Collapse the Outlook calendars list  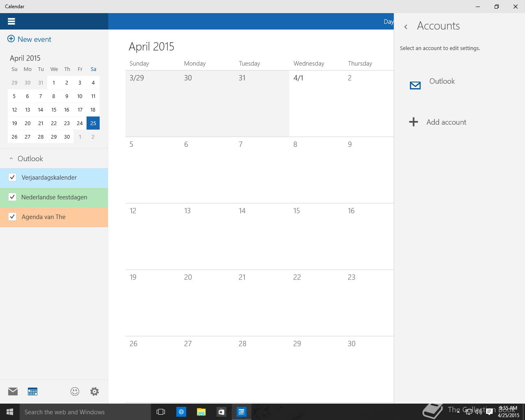pyautogui.click(x=11, y=159)
